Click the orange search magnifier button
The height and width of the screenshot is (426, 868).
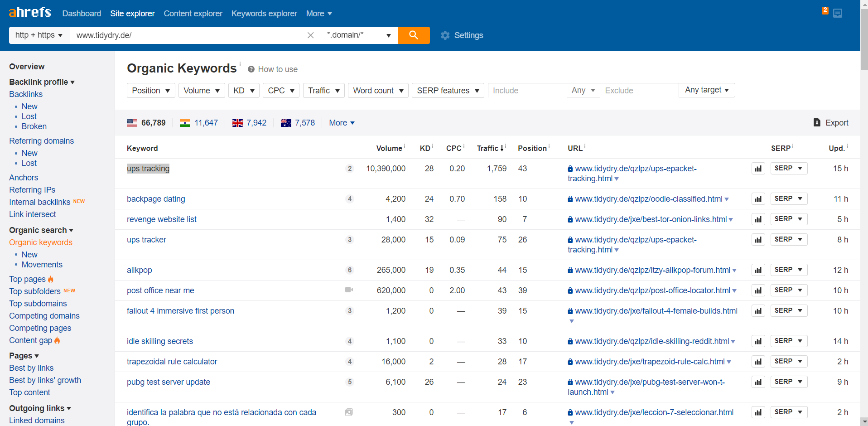(414, 35)
